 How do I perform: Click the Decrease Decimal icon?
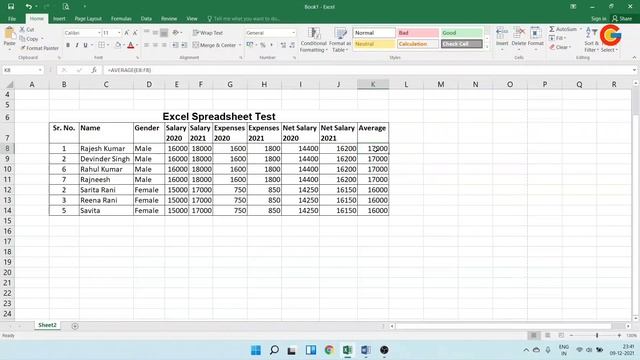click(292, 45)
